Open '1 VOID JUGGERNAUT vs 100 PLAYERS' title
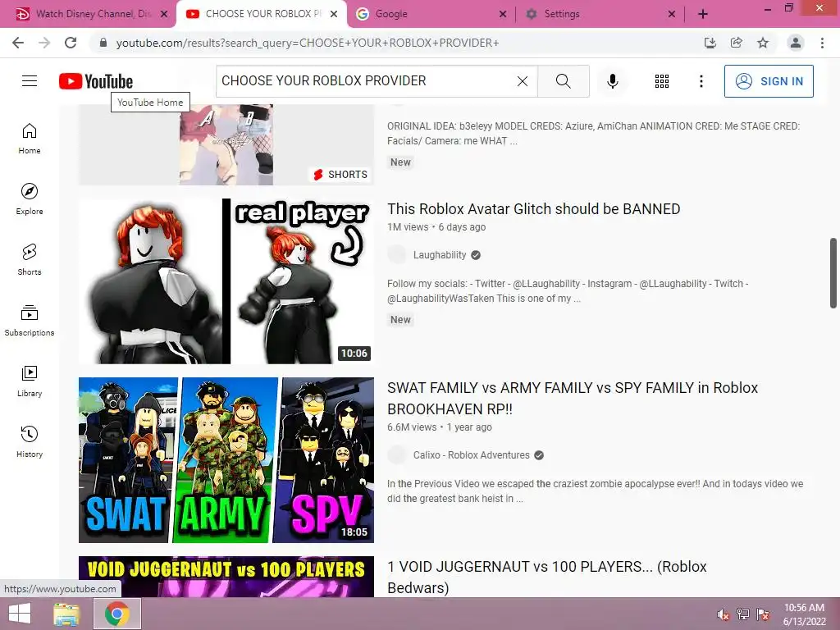 tap(547, 577)
